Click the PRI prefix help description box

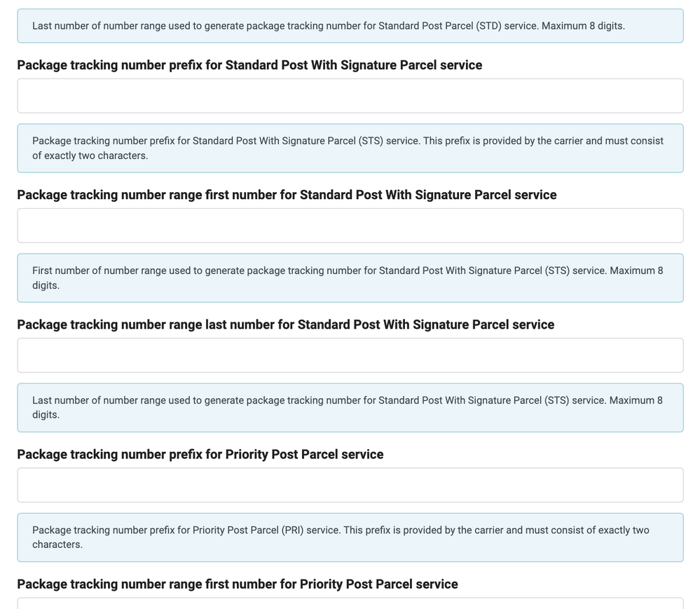(x=350, y=537)
